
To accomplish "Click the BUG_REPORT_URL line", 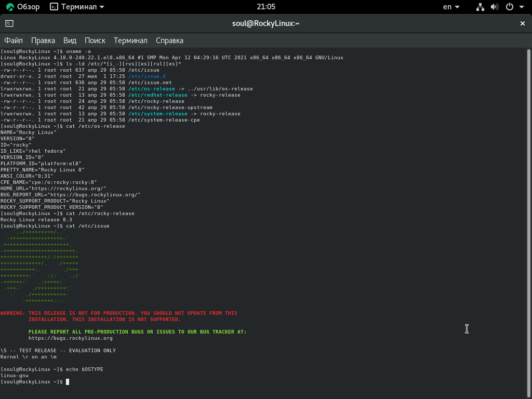I will click(71, 195).
